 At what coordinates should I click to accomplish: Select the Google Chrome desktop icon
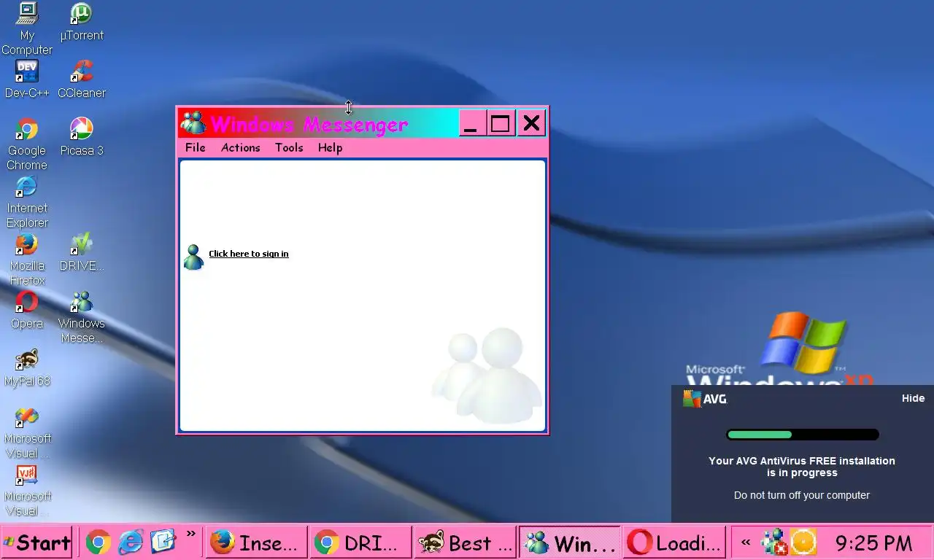pos(27,144)
